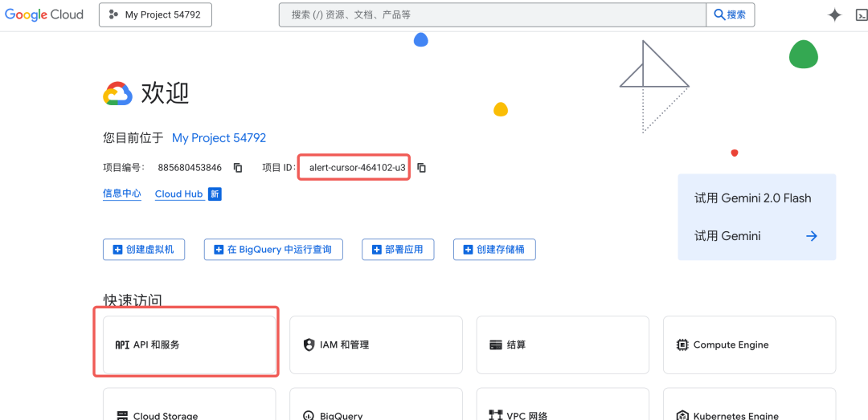Open the VPC 网络 card
This screenshot has width=868, height=420.
click(x=563, y=404)
